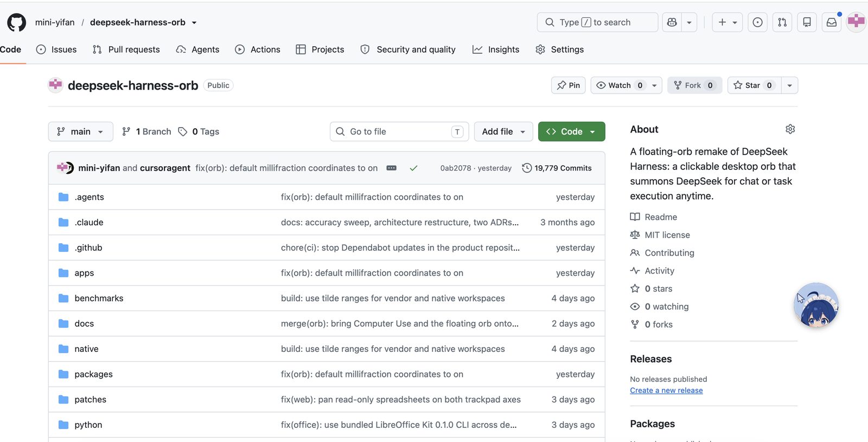Open the create new plus dropdown

(727, 22)
